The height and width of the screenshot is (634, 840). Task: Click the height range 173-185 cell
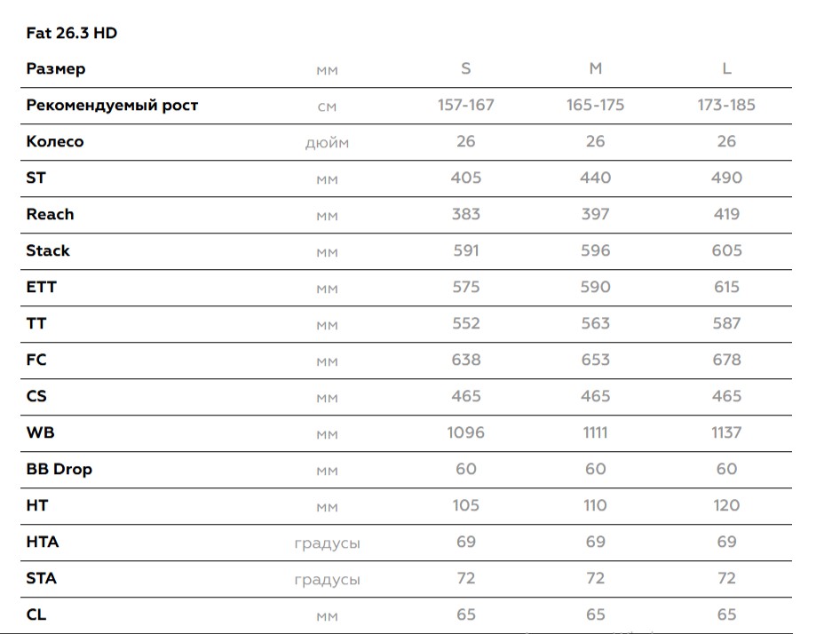pos(726,106)
